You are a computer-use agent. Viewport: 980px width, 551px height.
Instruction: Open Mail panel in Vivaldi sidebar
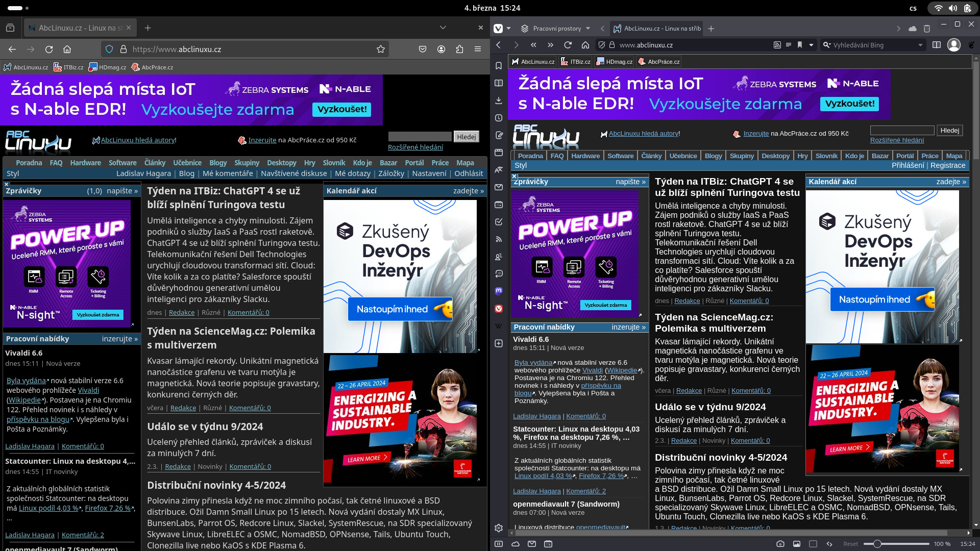[x=499, y=187]
